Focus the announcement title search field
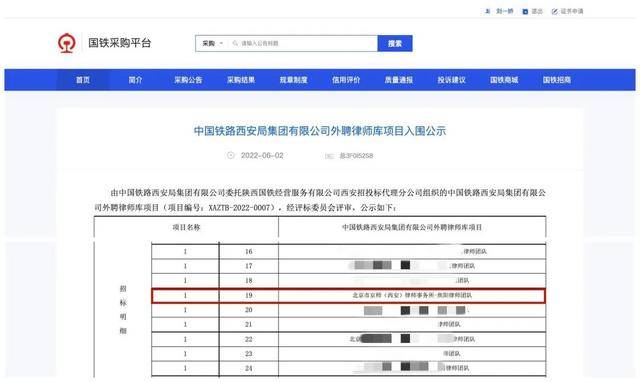 coord(303,43)
